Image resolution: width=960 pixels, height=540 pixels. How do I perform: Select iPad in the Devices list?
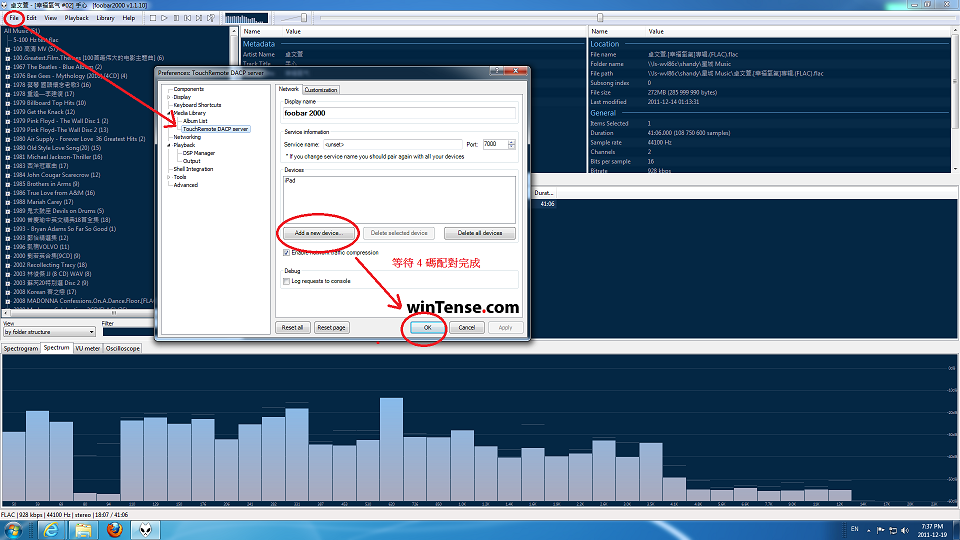290,181
